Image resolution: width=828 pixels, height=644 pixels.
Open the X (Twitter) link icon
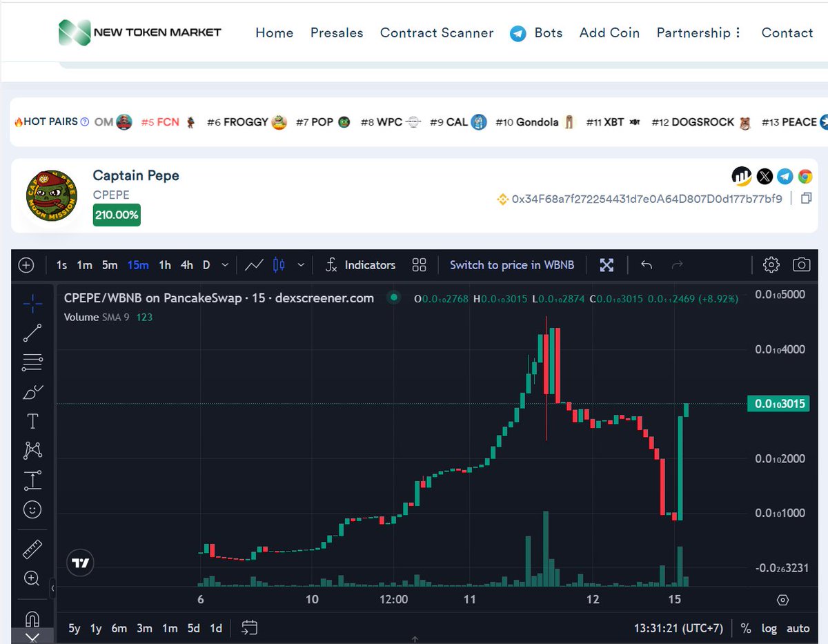tap(765, 177)
